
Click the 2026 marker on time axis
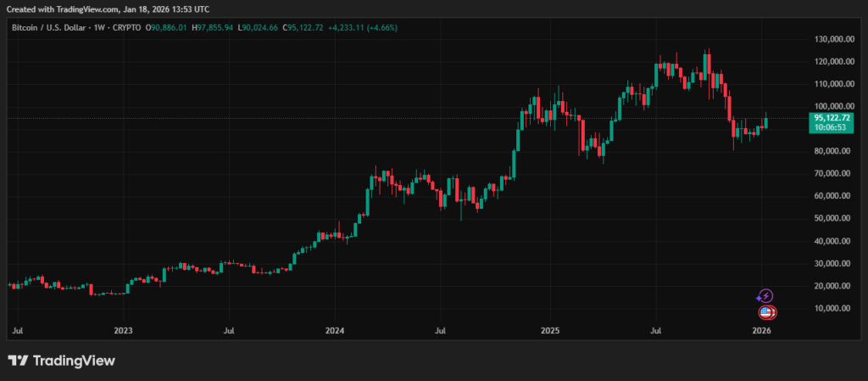point(761,329)
